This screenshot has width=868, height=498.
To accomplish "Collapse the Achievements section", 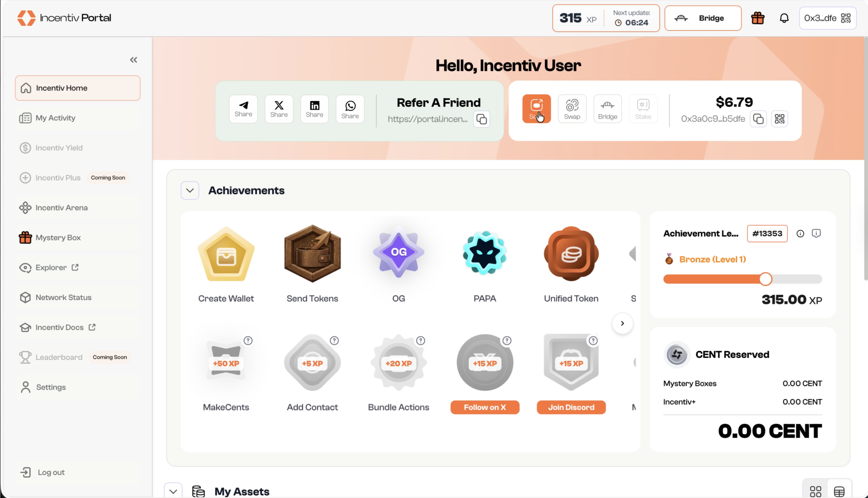I will click(x=190, y=191).
